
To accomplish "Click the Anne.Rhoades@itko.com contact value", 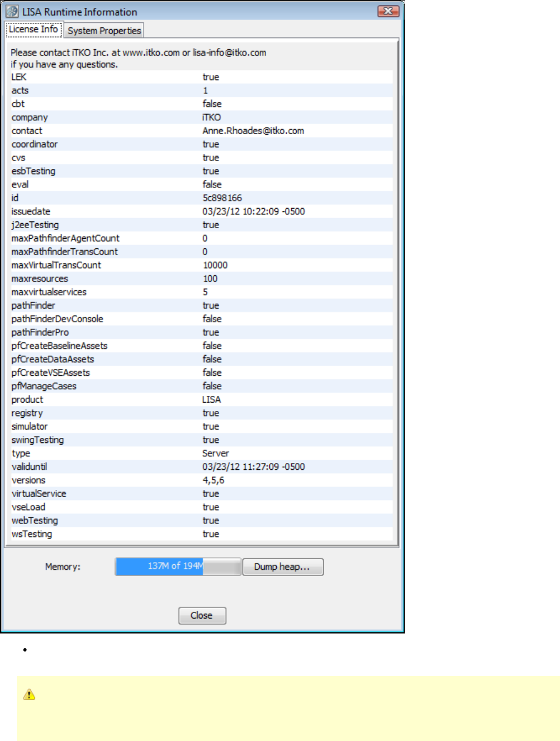I will click(x=253, y=131).
